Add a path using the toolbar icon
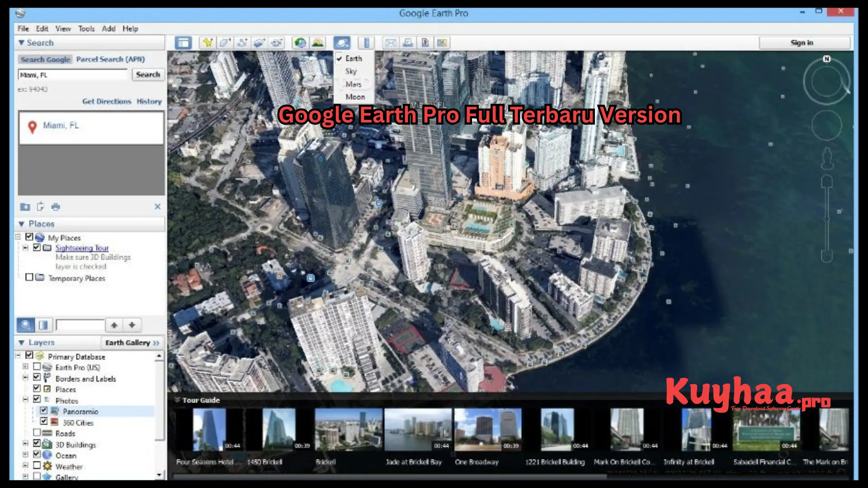This screenshot has height=488, width=868. coord(242,43)
